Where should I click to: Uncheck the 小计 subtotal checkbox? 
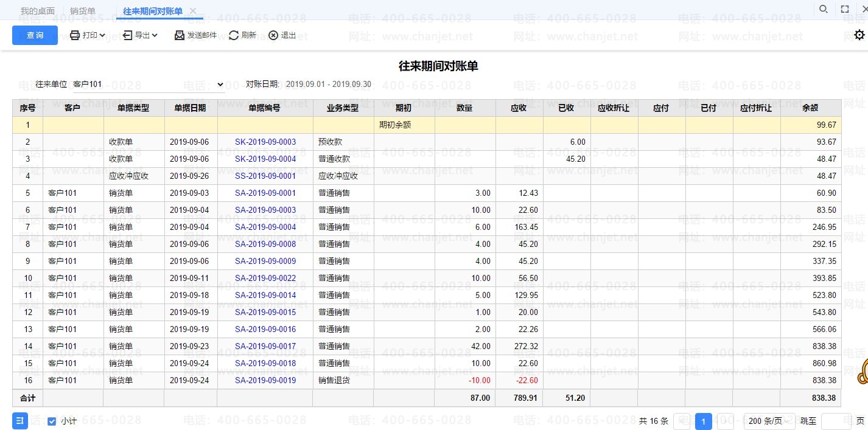click(x=52, y=421)
